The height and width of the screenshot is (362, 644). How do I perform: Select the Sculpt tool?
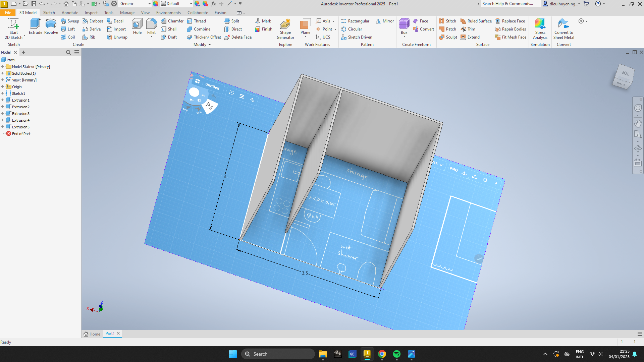[448, 37]
